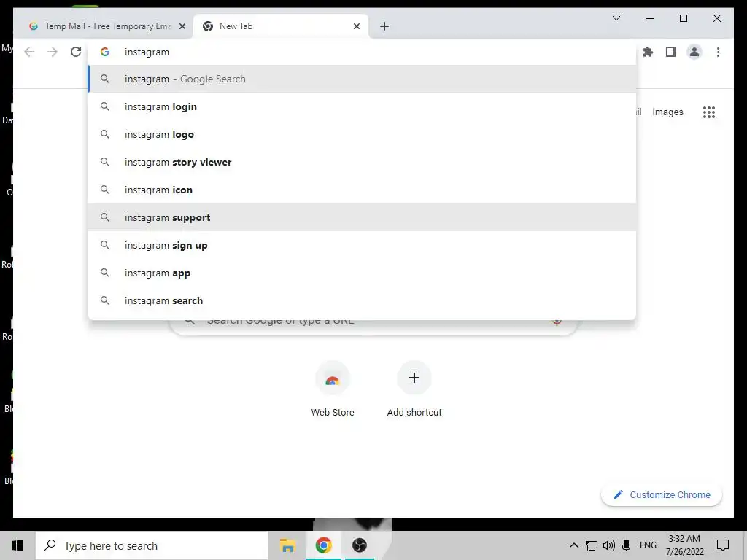Show hidden system tray icons

[573, 545]
